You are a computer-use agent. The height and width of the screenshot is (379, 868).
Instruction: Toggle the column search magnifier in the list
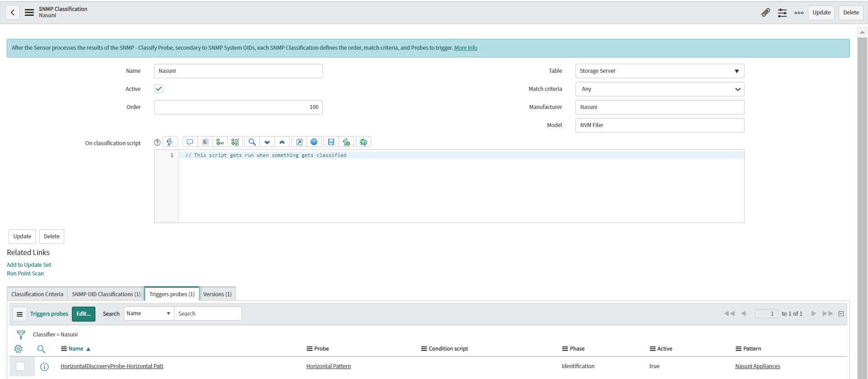coord(41,349)
